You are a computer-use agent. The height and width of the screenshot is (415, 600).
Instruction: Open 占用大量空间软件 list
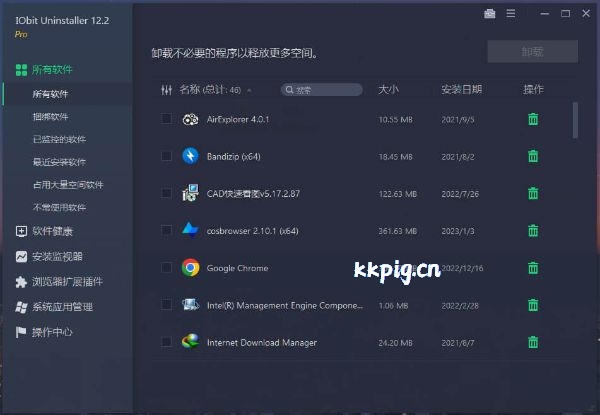pyautogui.click(x=68, y=185)
